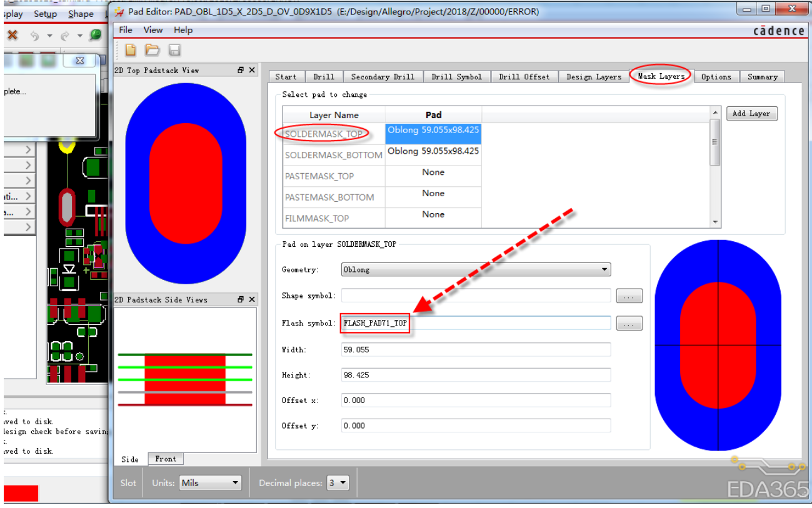Click the Add Layer button

pyautogui.click(x=751, y=114)
